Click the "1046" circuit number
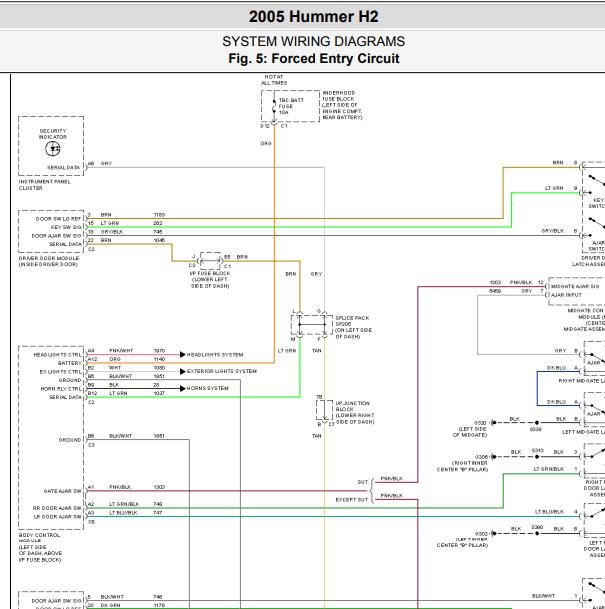Viewport: 605px width, 609px height. (x=159, y=240)
